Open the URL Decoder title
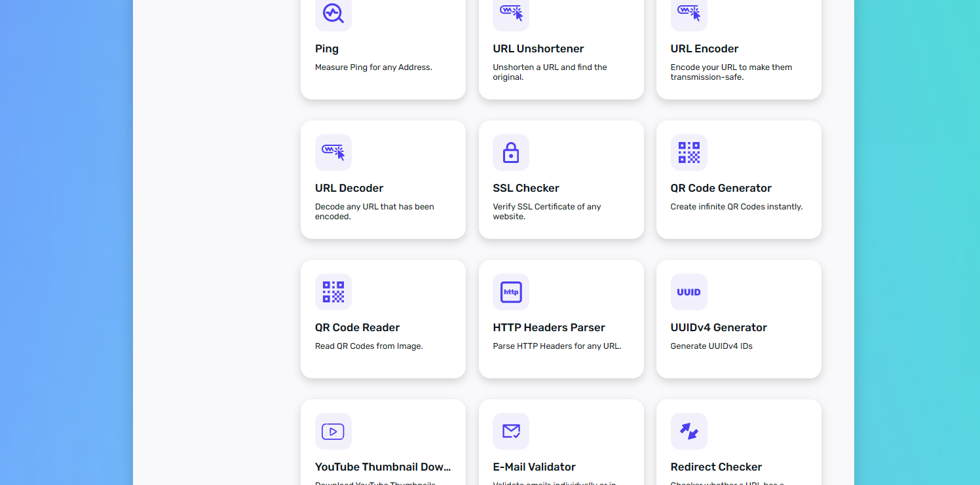 click(349, 189)
